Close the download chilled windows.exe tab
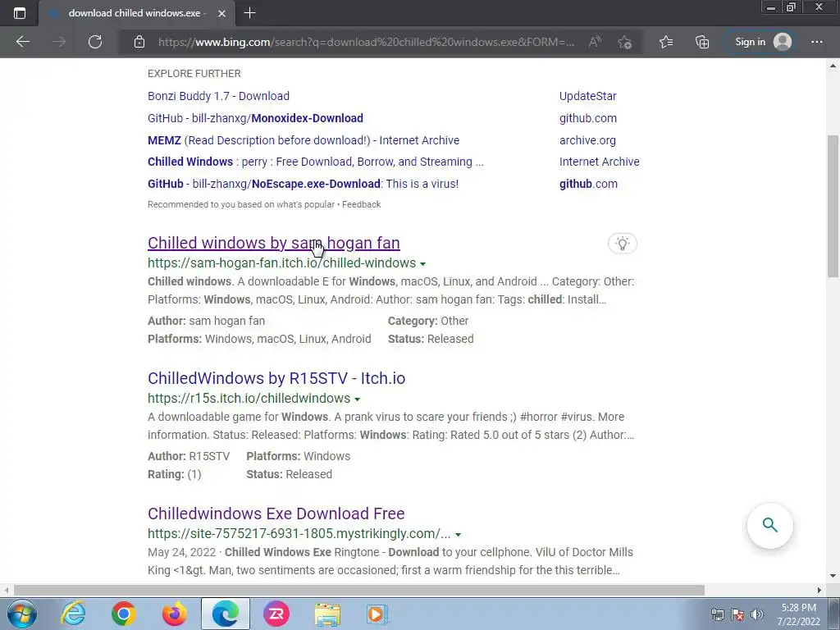840x630 pixels. [221, 13]
